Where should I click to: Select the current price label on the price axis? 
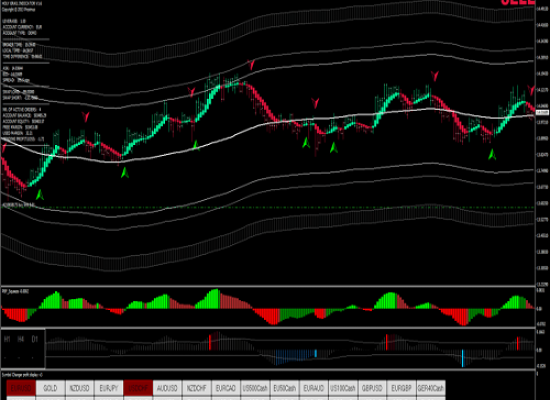point(542,112)
